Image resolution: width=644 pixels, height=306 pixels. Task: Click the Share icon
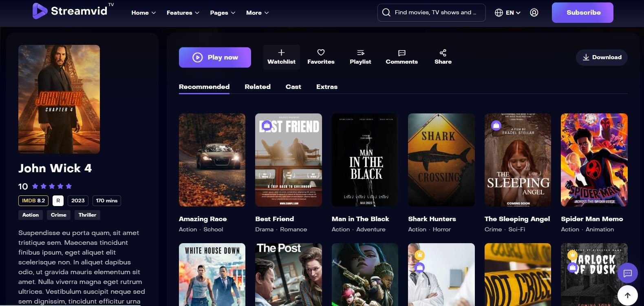pos(443,53)
